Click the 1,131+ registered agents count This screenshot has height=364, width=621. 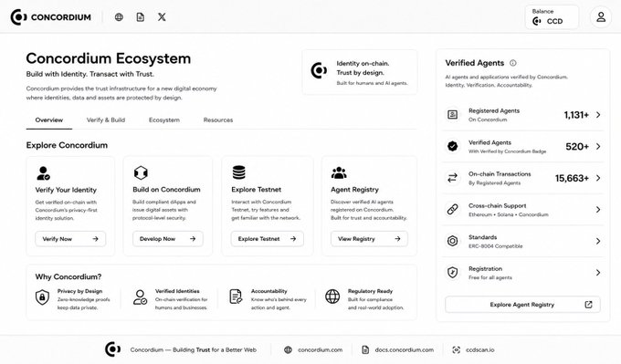tap(576, 115)
